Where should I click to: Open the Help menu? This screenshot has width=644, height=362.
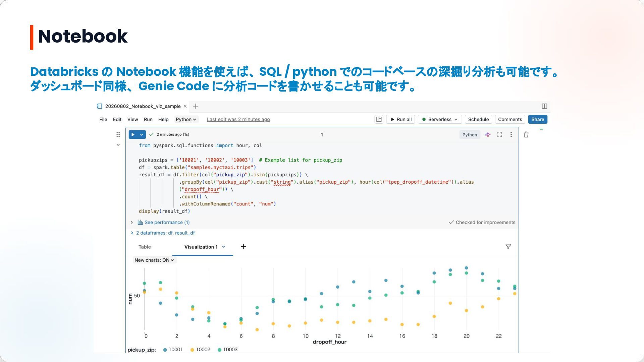click(x=163, y=119)
